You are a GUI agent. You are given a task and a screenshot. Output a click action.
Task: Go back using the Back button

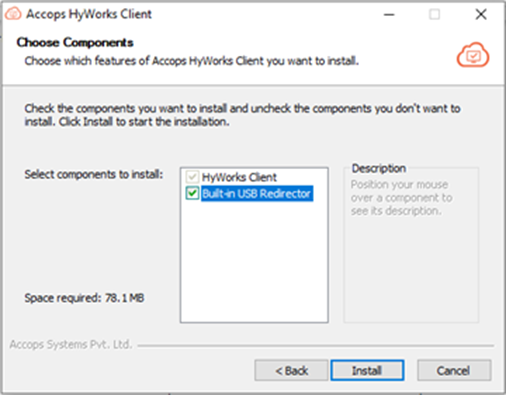point(291,370)
